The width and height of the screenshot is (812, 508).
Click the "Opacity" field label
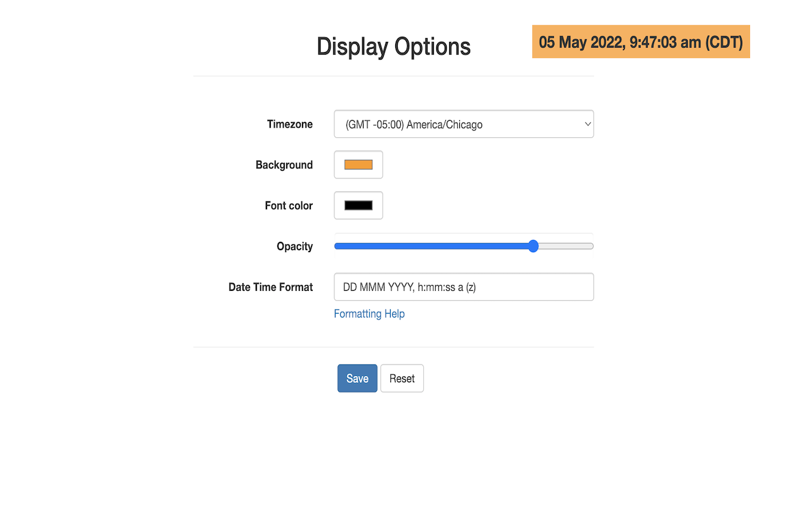[294, 246]
